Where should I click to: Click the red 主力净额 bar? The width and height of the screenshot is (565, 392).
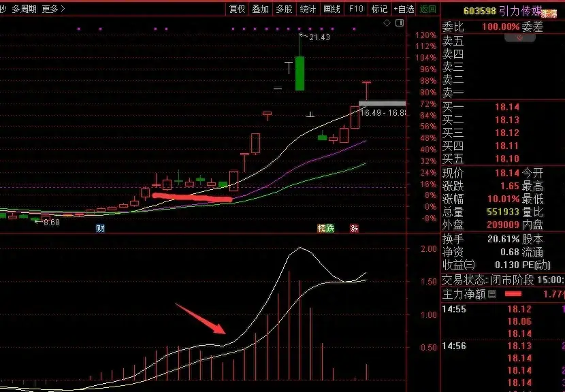513,295
